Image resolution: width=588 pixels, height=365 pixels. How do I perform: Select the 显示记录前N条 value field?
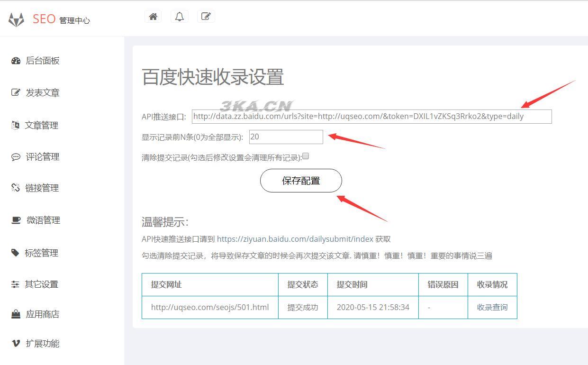(286, 137)
